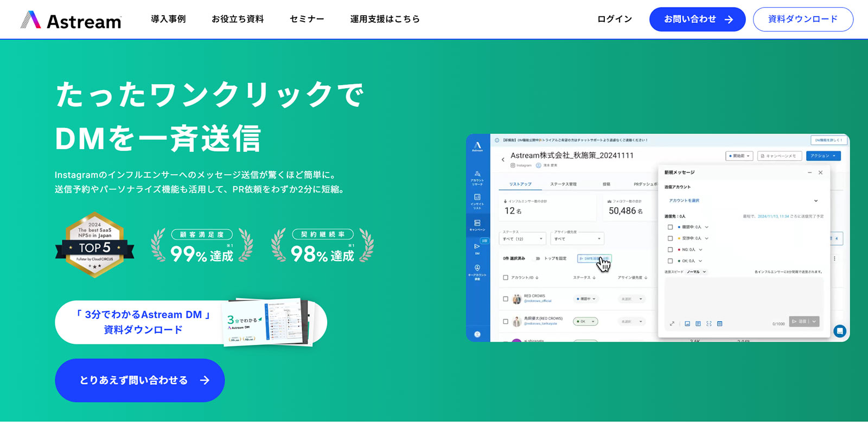Open the dropdown arrow beside 送信 button
868x423 pixels.
tap(814, 322)
